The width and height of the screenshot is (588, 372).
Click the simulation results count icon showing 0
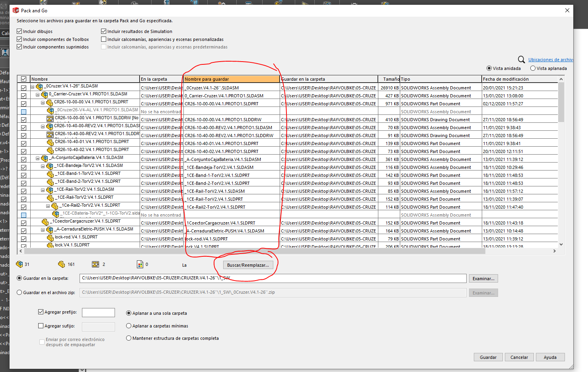140,264
